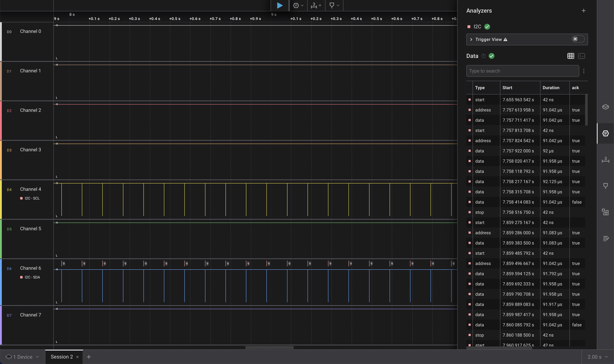The height and width of the screenshot is (364, 614).
Task: Toggle the Trigger View switch
Action: (x=578, y=39)
